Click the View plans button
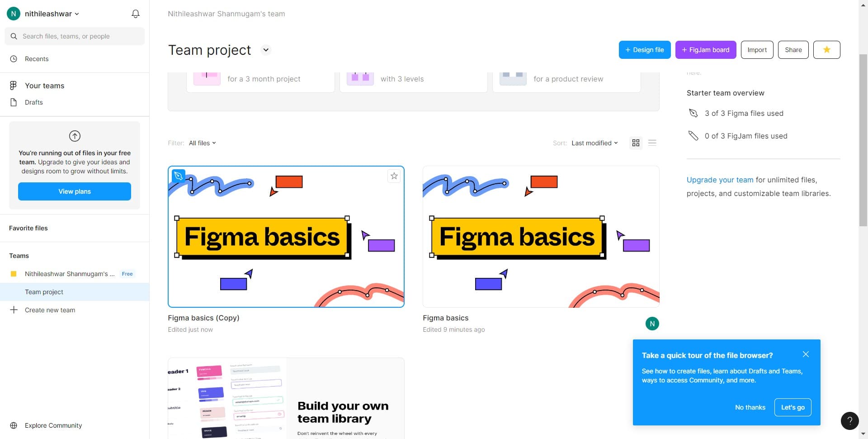Image resolution: width=868 pixels, height=439 pixels. [x=75, y=191]
